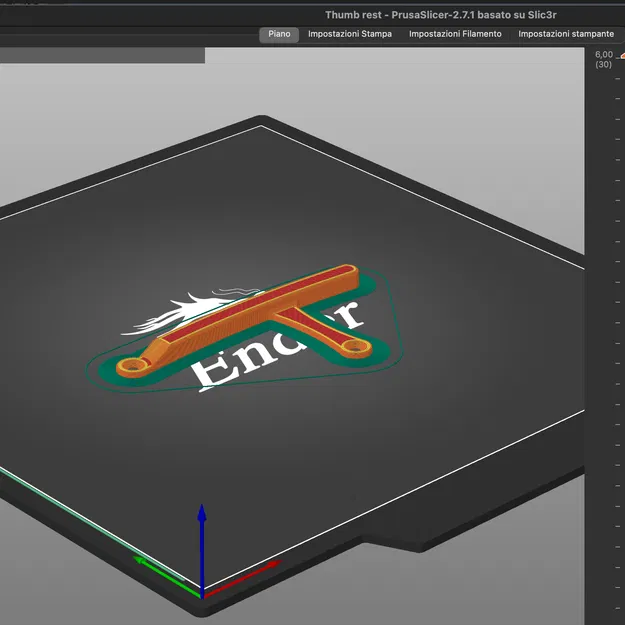Select the right mounting hole of the model
This screenshot has height=625, width=625.
coord(355,347)
